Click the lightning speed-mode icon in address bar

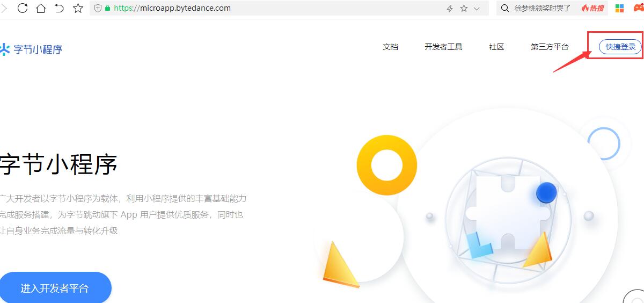pyautogui.click(x=450, y=9)
